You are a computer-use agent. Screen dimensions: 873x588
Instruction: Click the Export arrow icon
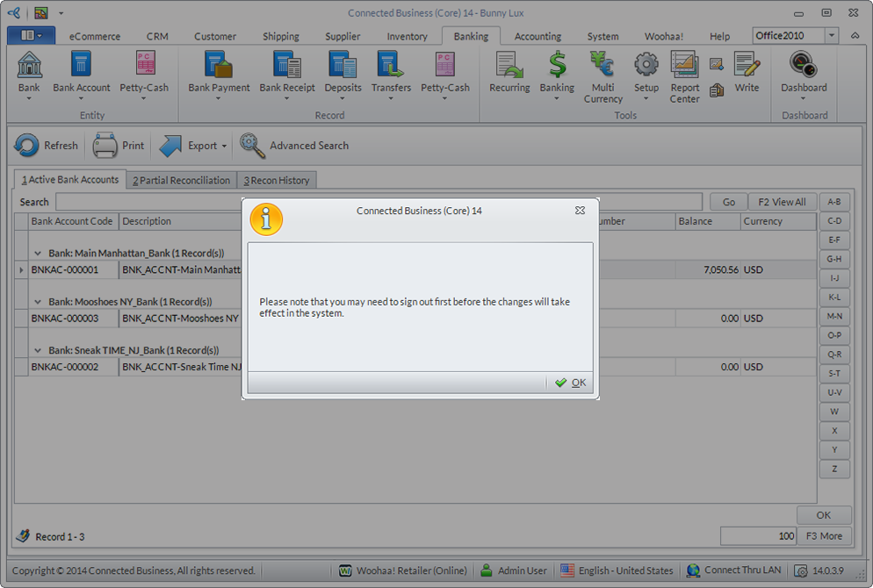click(170, 146)
